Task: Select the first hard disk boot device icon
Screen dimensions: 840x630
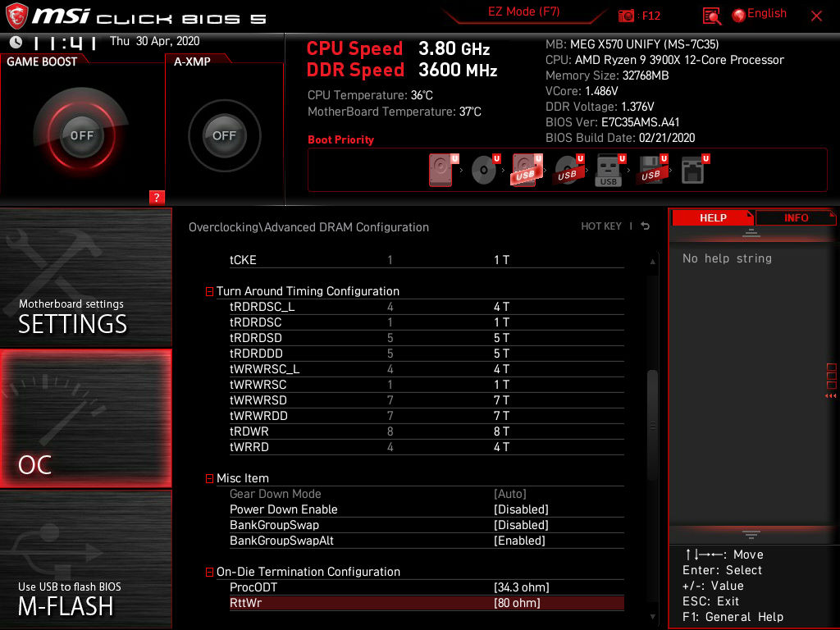Action: (x=441, y=170)
